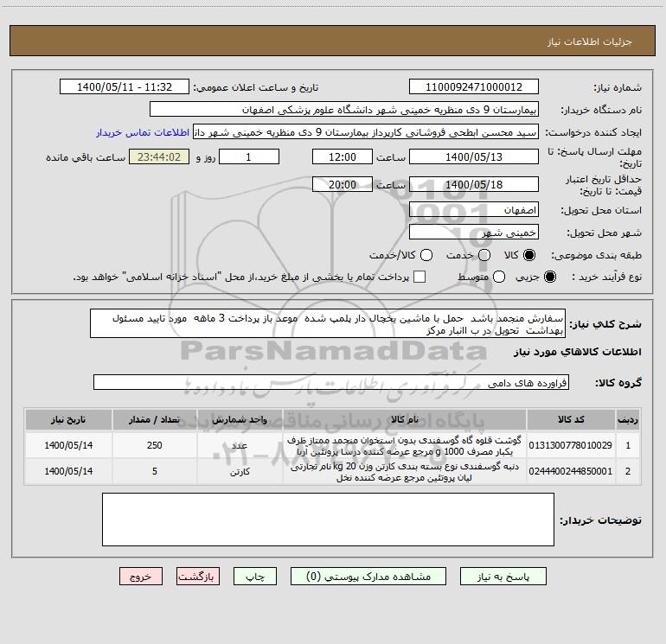Toggle the اسناد خزانه اسلامی payment checkbox
The height and width of the screenshot is (644, 666).
pyautogui.click(x=419, y=277)
